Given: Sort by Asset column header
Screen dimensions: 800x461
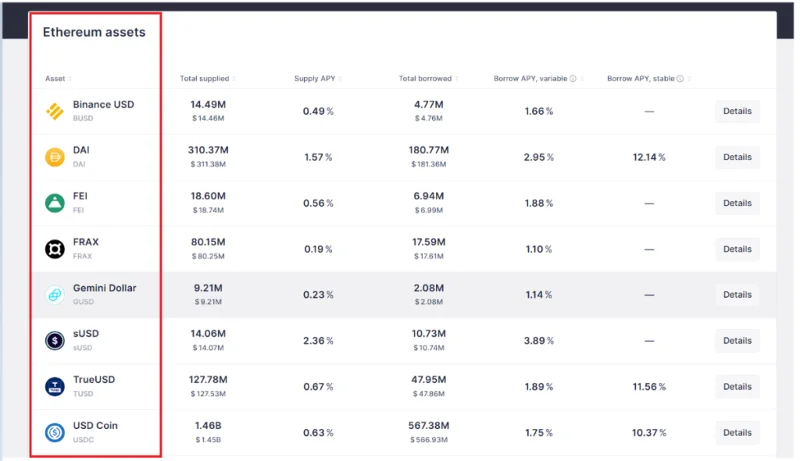Looking at the screenshot, I should click(x=55, y=79).
